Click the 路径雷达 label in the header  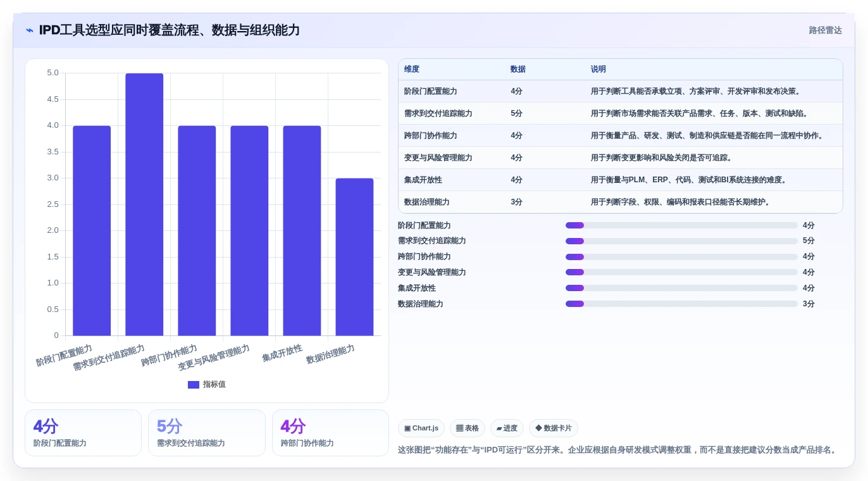coord(825,30)
